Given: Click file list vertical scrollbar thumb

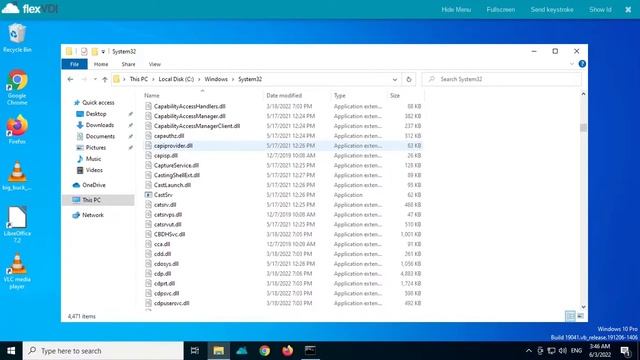Looking at the screenshot, I should pyautogui.click(x=583, y=128).
